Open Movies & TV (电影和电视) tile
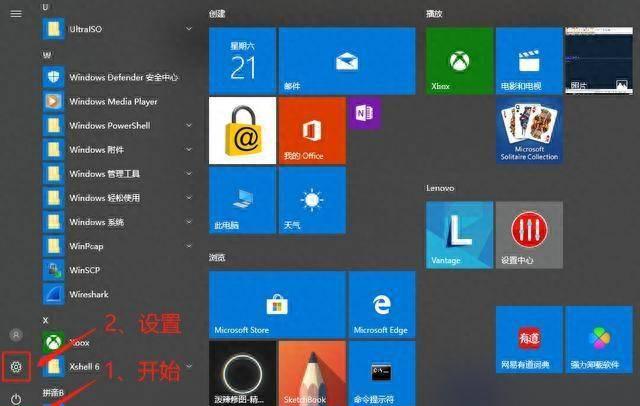The width and height of the screenshot is (640, 406). tap(529, 61)
